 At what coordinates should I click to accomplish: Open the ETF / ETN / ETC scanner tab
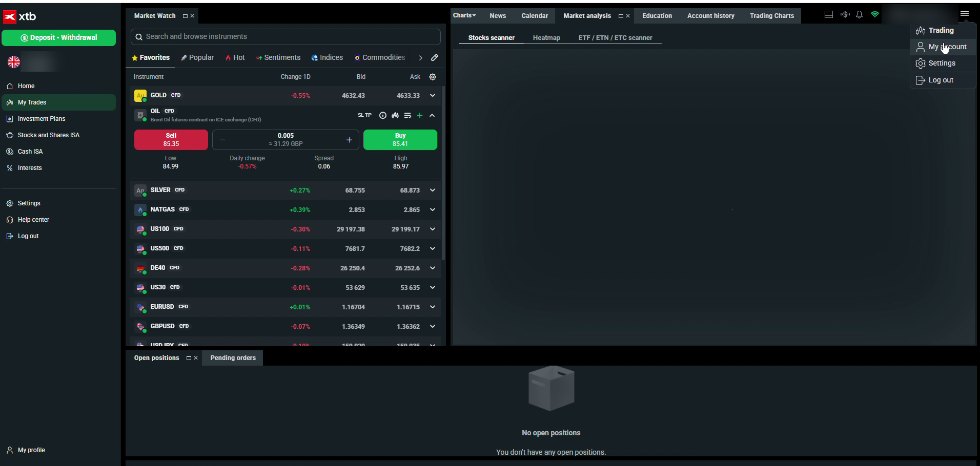[615, 38]
